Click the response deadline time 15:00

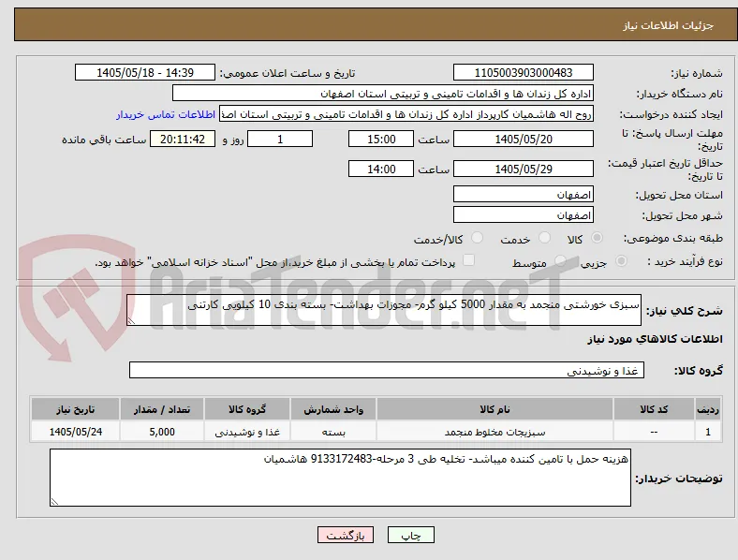(381, 139)
